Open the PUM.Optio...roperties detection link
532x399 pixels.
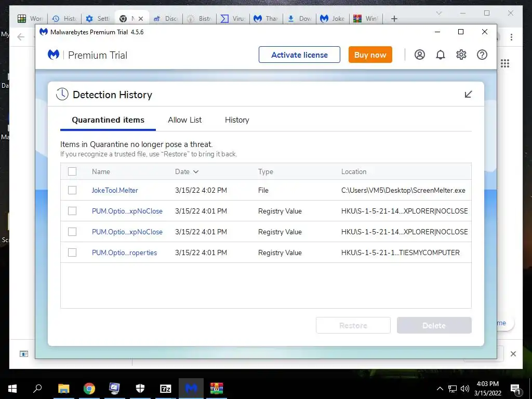click(124, 253)
